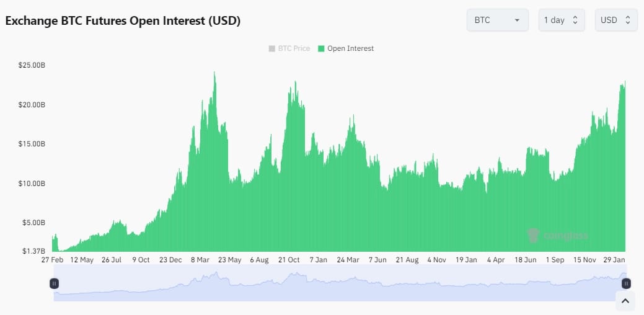The width and height of the screenshot is (644, 315).
Task: Hide the Open Interest legend series
Action: 346,48
